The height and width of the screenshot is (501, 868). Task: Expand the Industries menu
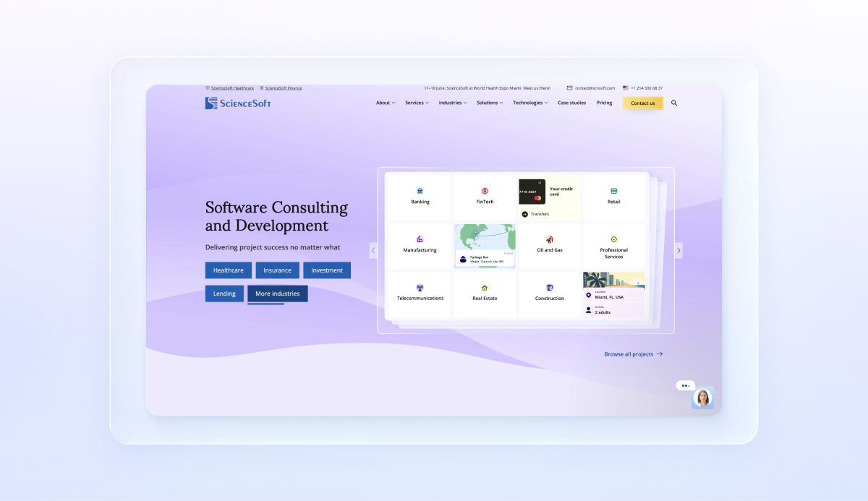coord(453,103)
